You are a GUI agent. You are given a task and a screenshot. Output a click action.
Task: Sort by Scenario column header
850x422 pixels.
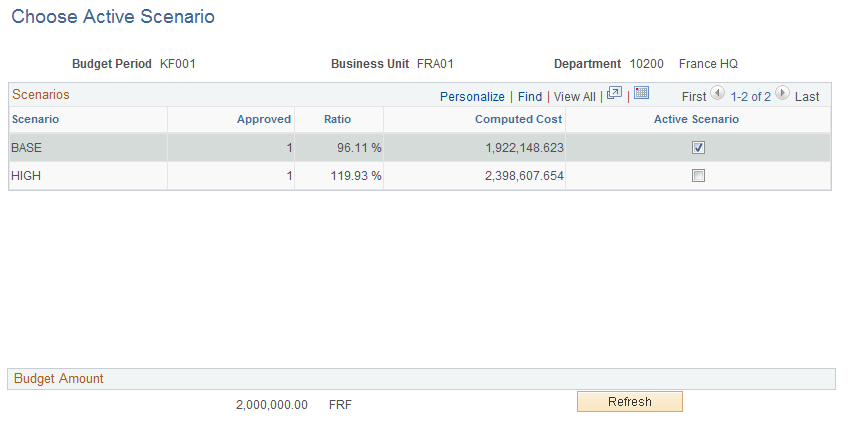36,119
